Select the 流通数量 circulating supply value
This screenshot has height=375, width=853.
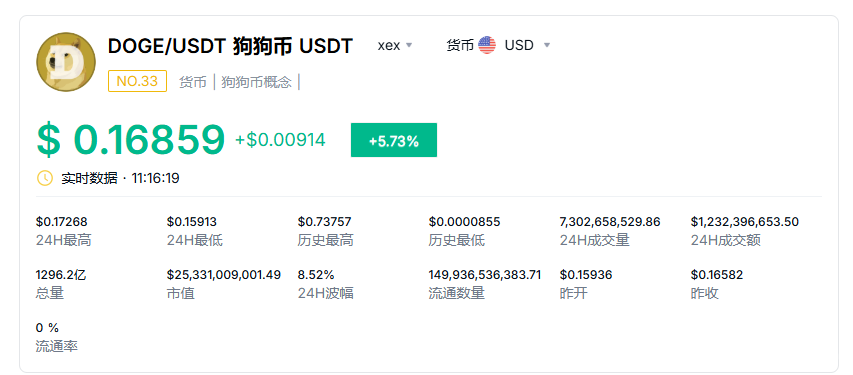(485, 275)
